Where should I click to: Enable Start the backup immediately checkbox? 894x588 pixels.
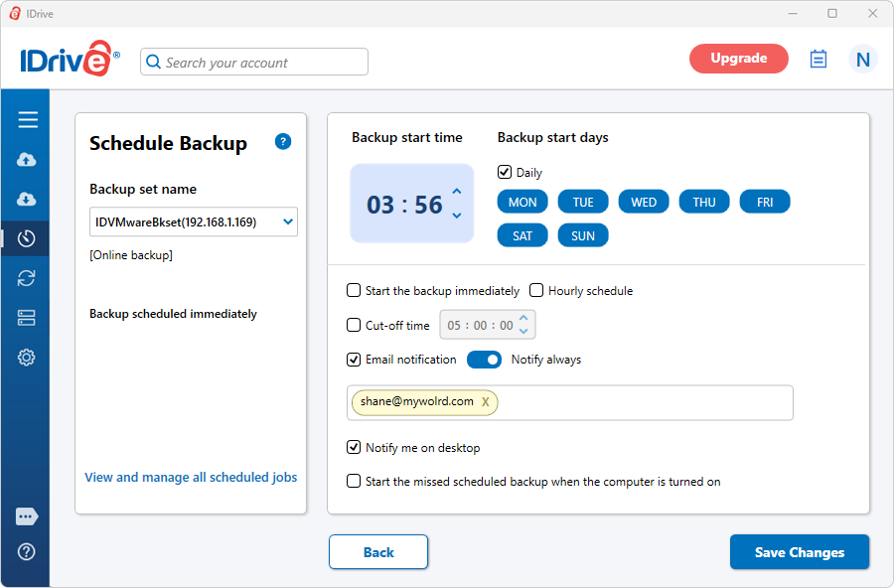coord(354,291)
